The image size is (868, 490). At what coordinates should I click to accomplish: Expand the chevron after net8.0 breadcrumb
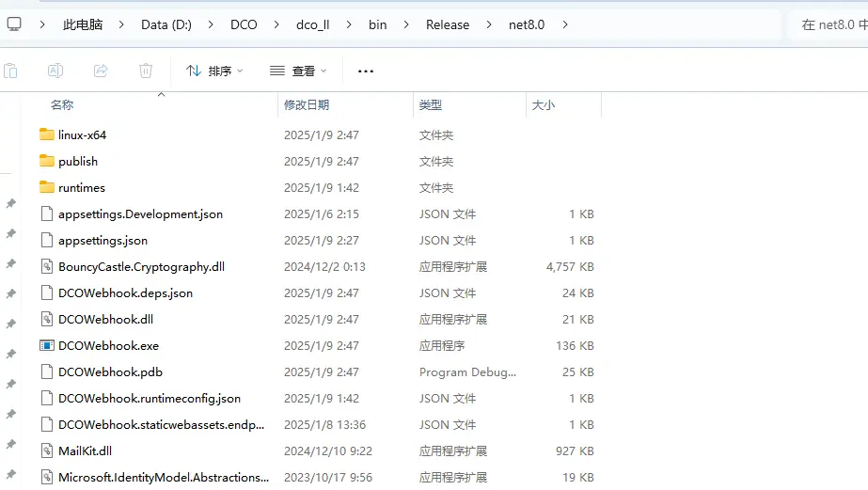pyautogui.click(x=564, y=24)
